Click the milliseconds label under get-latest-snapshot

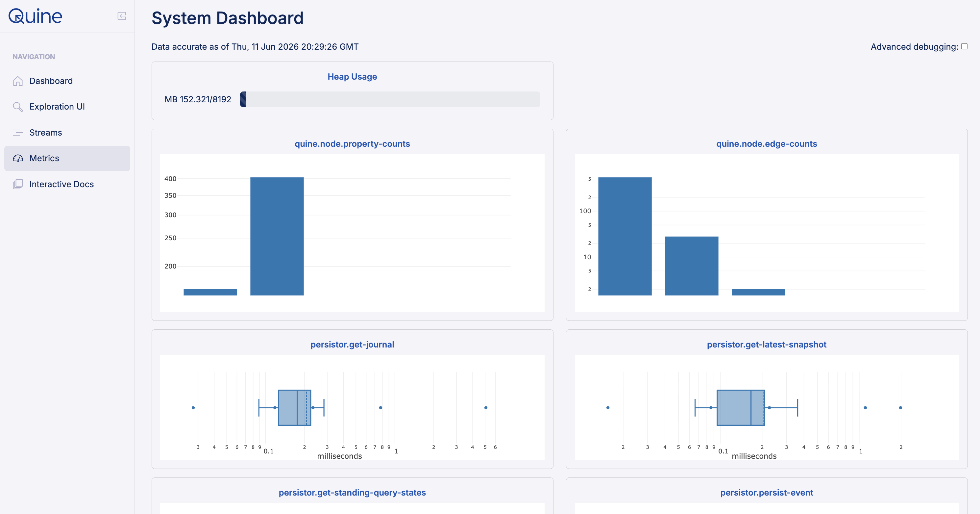click(x=754, y=456)
